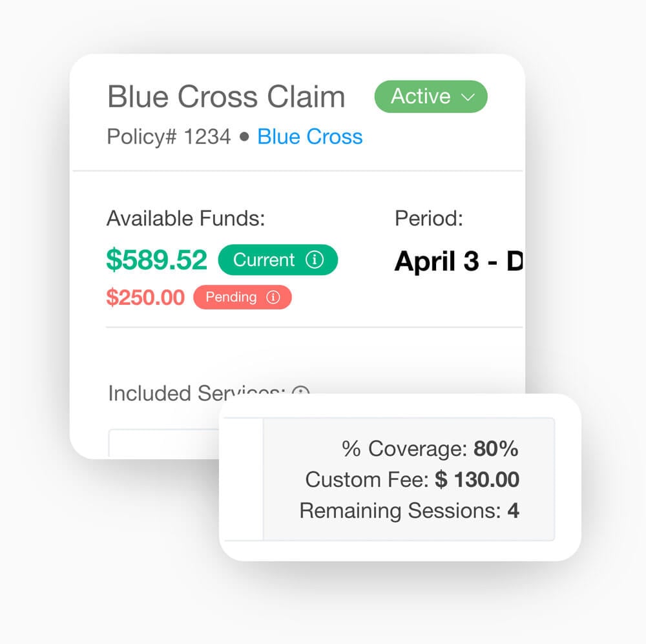The image size is (646, 644).
Task: Click the Policy# 1234 text
Action: coord(169,137)
